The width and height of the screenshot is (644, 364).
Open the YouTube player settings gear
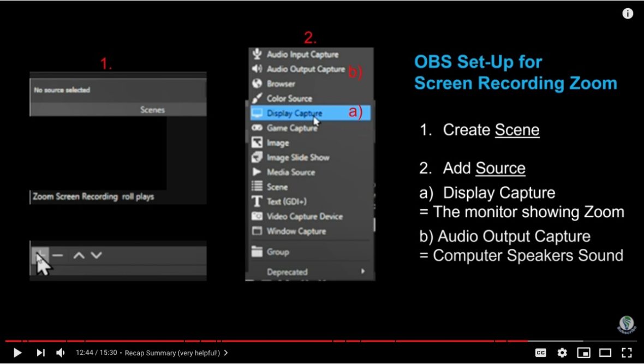(x=562, y=353)
